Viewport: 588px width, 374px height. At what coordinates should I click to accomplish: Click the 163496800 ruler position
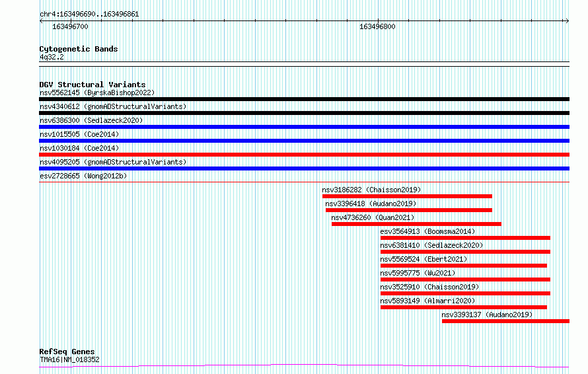377,26
